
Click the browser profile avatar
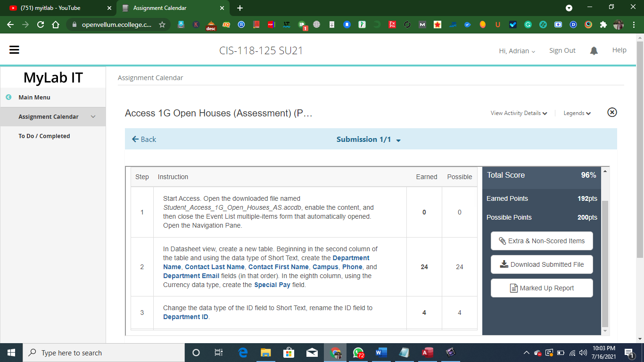click(x=619, y=25)
